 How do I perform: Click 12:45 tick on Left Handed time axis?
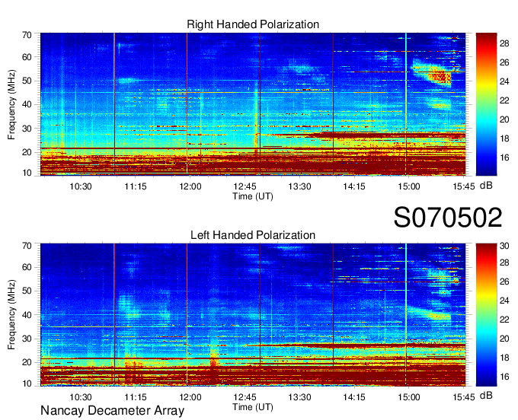245,397
